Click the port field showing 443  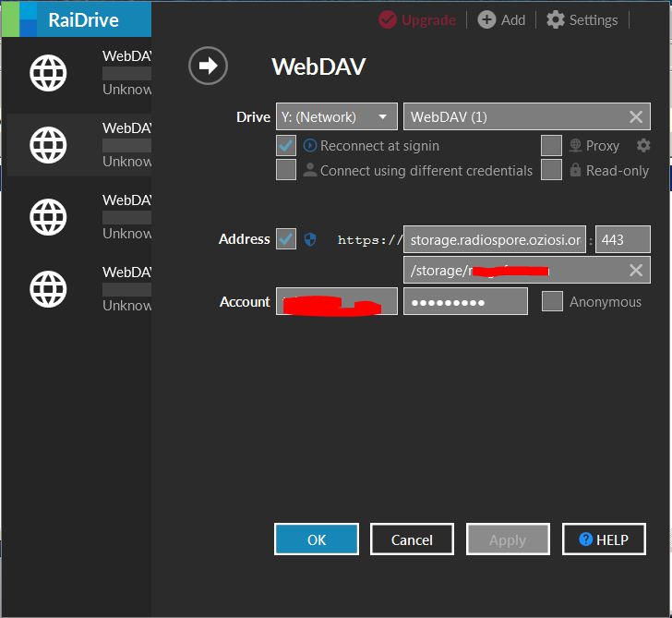[623, 239]
